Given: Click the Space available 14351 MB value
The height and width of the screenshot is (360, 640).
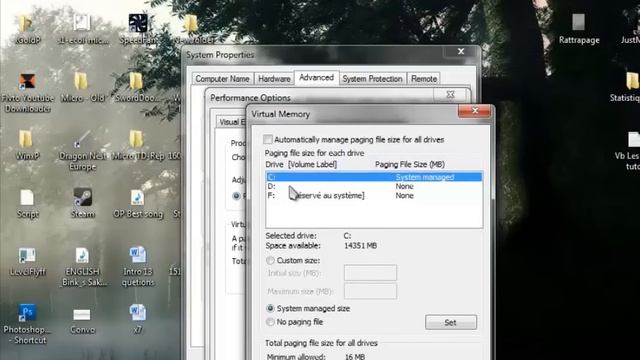Looking at the screenshot, I should point(360,246).
